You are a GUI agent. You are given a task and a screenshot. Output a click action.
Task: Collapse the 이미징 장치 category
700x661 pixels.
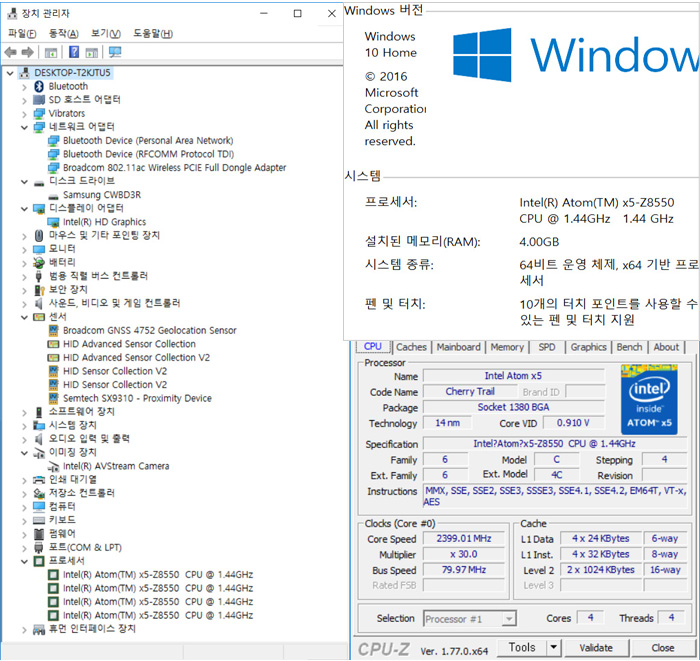(x=25, y=453)
